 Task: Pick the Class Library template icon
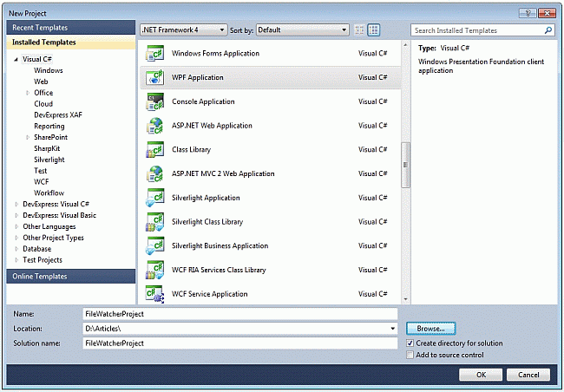(x=155, y=150)
